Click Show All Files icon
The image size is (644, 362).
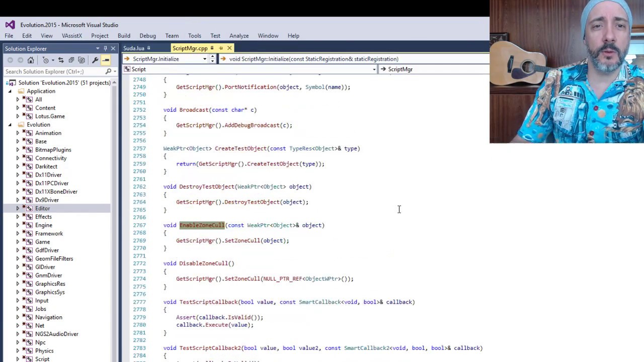click(x=82, y=60)
